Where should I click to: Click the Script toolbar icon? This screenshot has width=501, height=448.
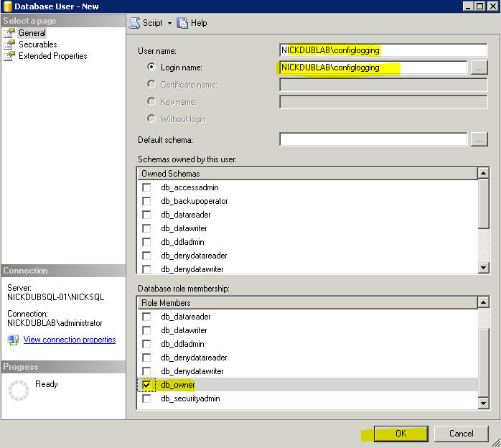pos(134,22)
